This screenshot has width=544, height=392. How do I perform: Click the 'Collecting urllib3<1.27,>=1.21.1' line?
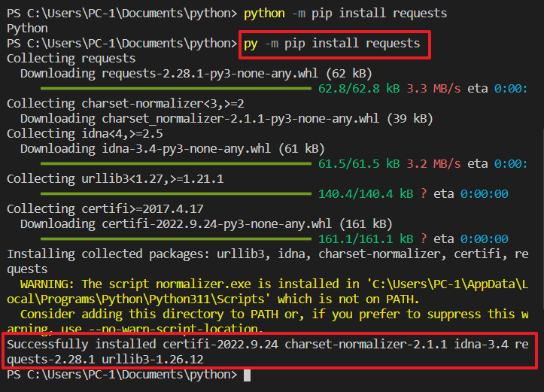click(115, 179)
